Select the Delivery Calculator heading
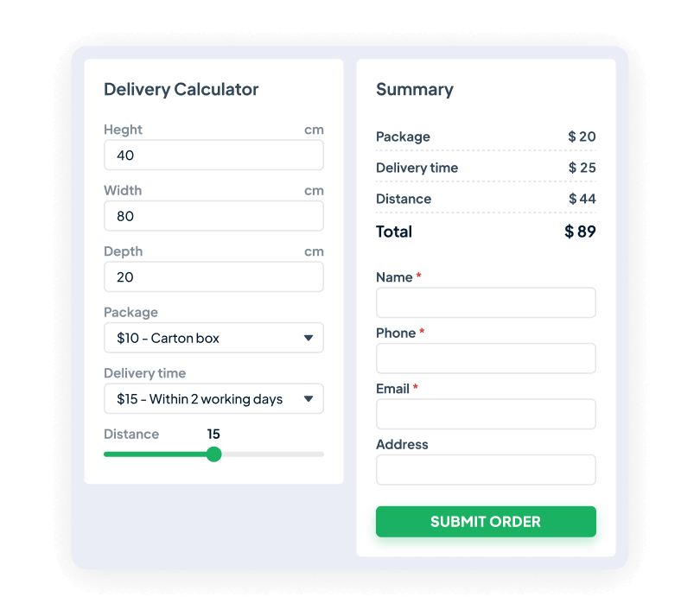Viewport: 700px width, 616px height. (x=181, y=89)
